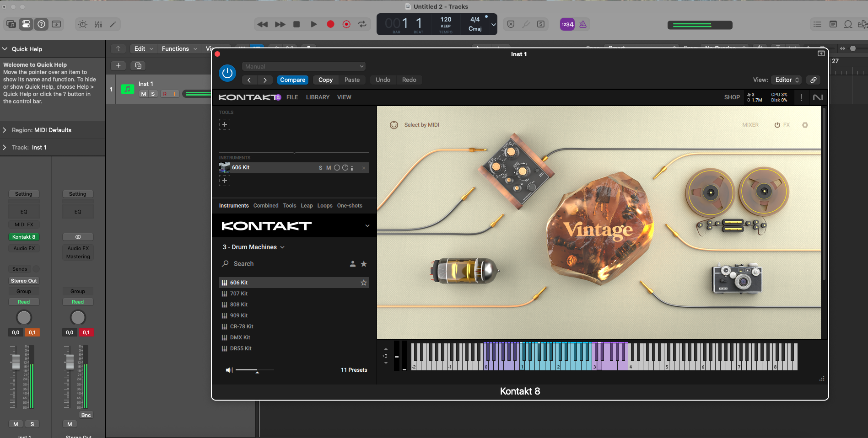Stop playback with the square button
The width and height of the screenshot is (868, 438).
(297, 24)
